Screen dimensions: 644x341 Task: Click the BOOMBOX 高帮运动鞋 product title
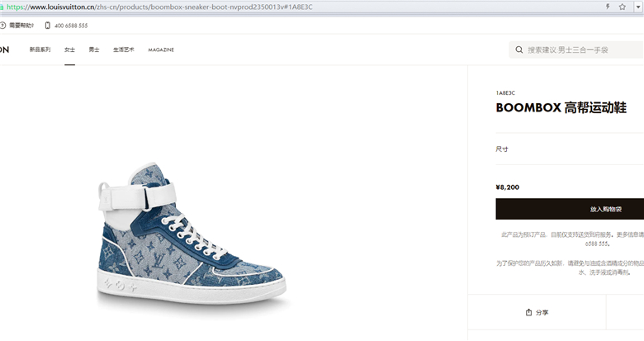click(x=561, y=107)
